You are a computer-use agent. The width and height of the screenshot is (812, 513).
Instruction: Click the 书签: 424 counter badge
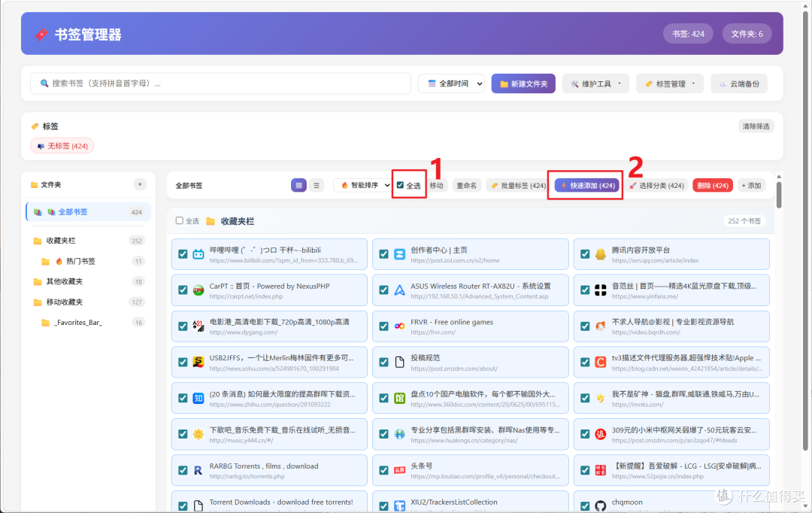[688, 34]
